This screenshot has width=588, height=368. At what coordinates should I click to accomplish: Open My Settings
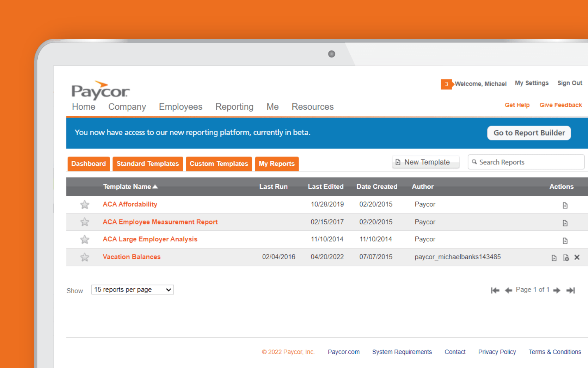(532, 83)
